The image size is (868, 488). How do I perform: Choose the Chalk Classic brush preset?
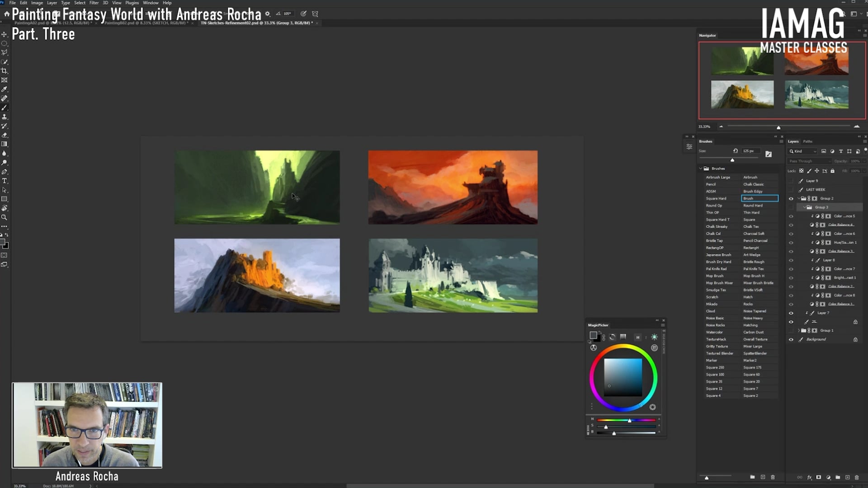(753, 184)
